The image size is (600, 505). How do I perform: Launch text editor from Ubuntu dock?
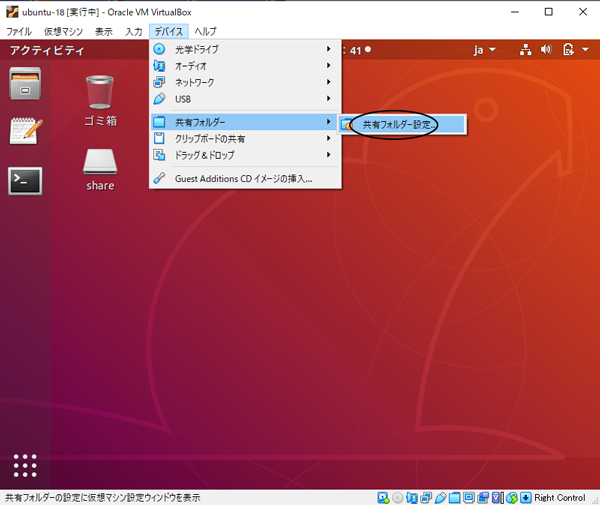pos(26,131)
